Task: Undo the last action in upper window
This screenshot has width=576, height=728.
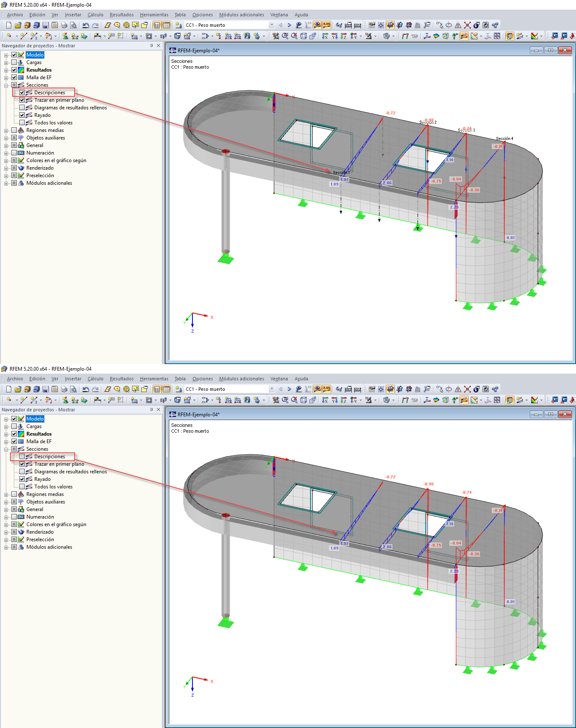Action: point(86,25)
